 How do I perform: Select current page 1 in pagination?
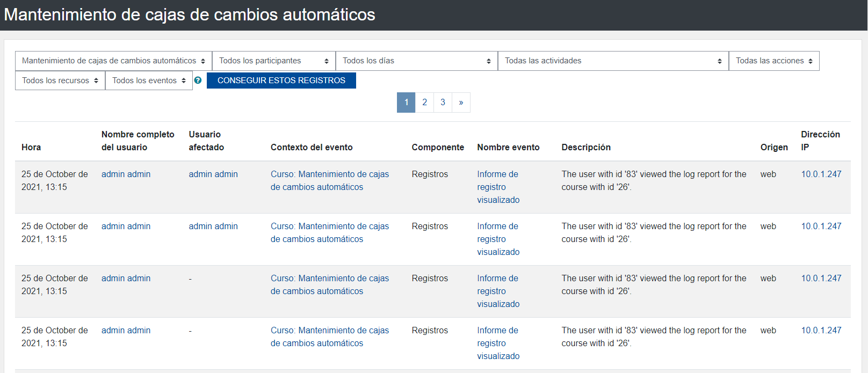pos(406,103)
